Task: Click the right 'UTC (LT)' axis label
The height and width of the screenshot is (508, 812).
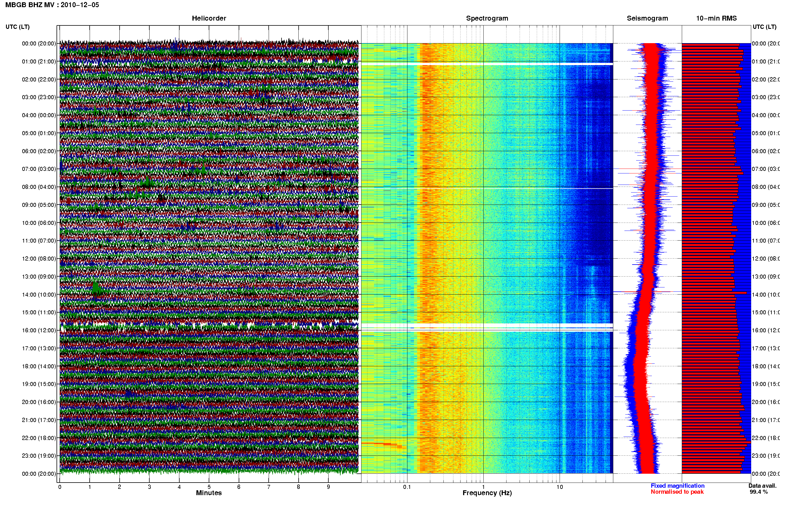Action: [764, 27]
